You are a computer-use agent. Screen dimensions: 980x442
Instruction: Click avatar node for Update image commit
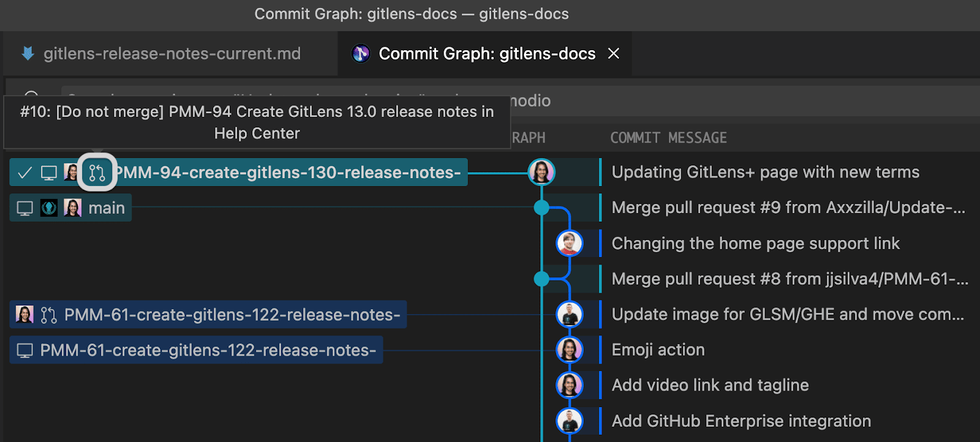[x=570, y=315]
